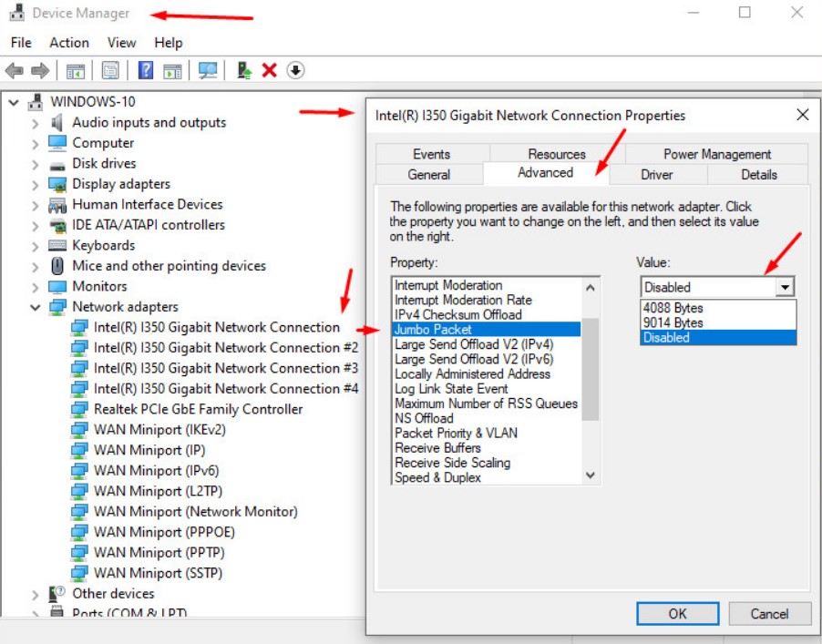Click the red X Uninstall device icon
Screen dimensions: 822x644
[x=270, y=70]
